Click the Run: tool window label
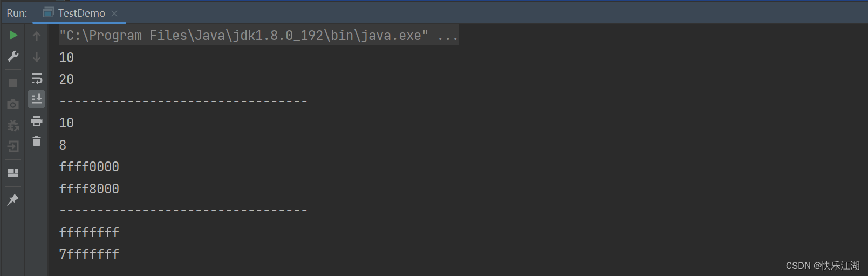Screen dimensions: 868x276 coord(17,13)
